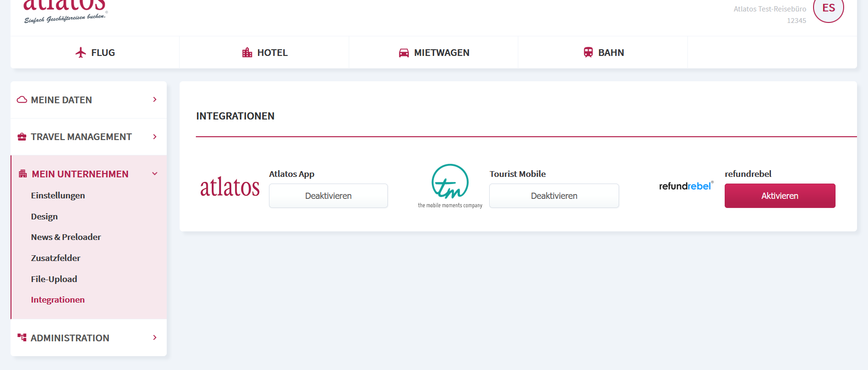Select MEINE DATEN in sidebar

[x=88, y=100]
